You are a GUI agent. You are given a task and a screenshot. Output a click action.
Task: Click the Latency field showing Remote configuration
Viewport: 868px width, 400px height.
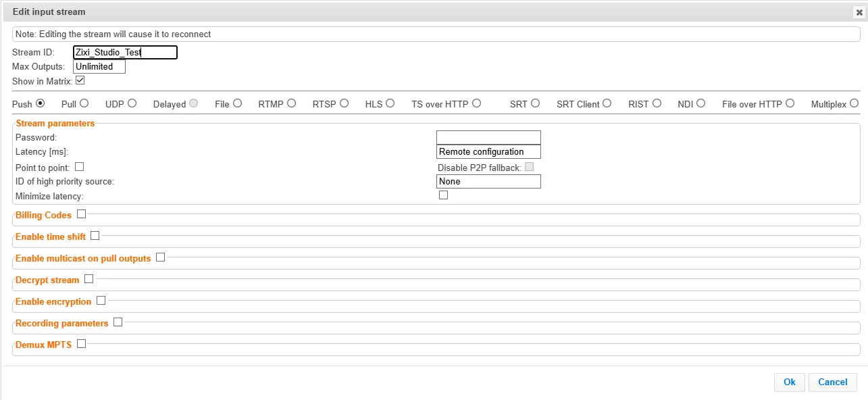pos(488,152)
